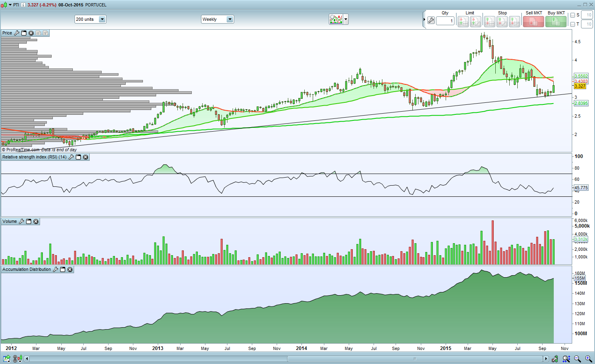Screen dimensions: 595x364
Task: Open RSI indicator settings wrench
Action: [71, 157]
